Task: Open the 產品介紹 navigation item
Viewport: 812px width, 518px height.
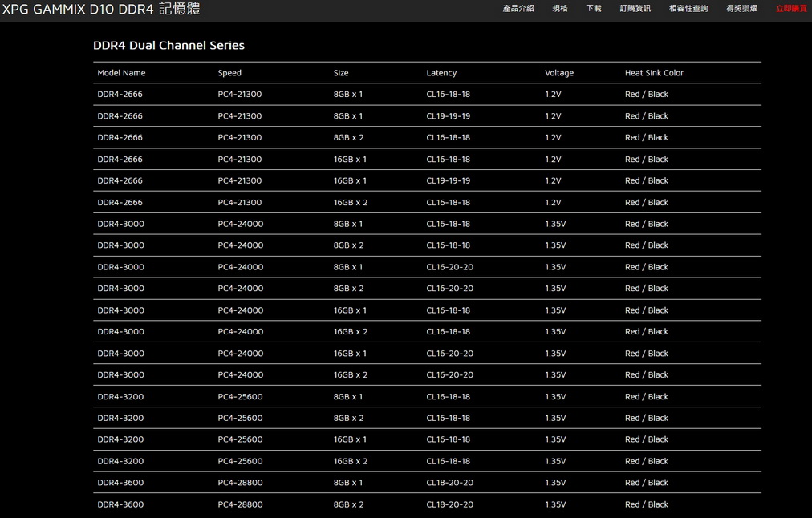Action: pyautogui.click(x=518, y=8)
